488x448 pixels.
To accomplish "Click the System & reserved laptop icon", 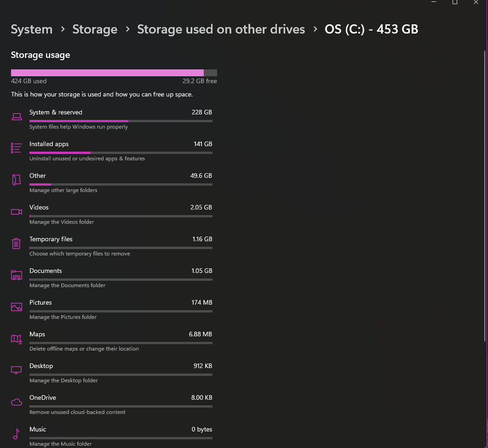I will tap(17, 117).
